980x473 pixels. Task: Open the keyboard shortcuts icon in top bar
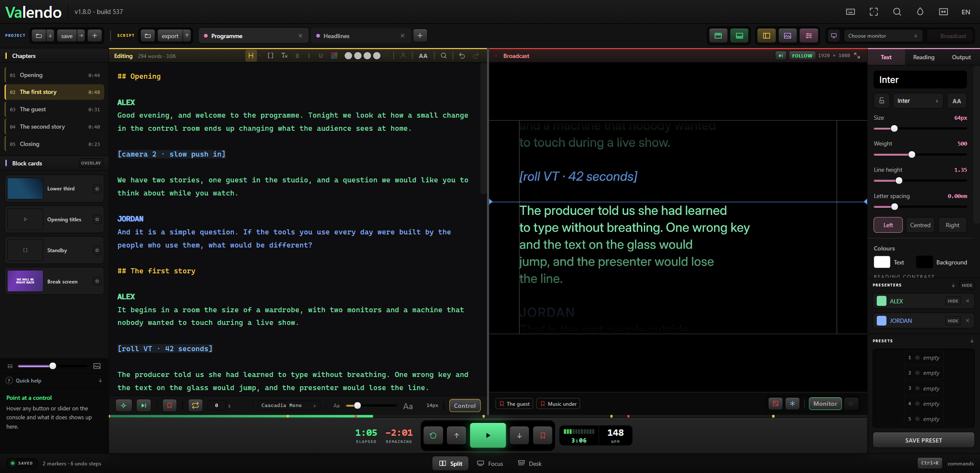point(850,12)
